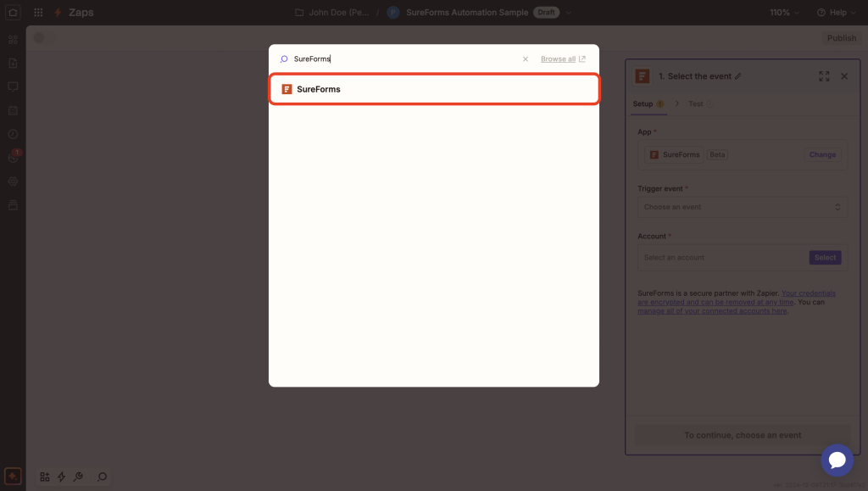Click the magnifier search icon in bottom toolbar

pyautogui.click(x=102, y=477)
